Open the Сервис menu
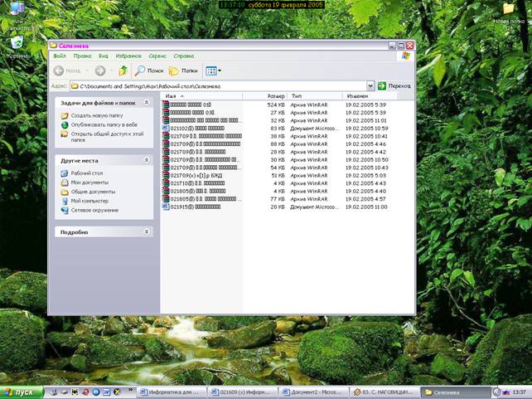This screenshot has width=532, height=399. (157, 56)
